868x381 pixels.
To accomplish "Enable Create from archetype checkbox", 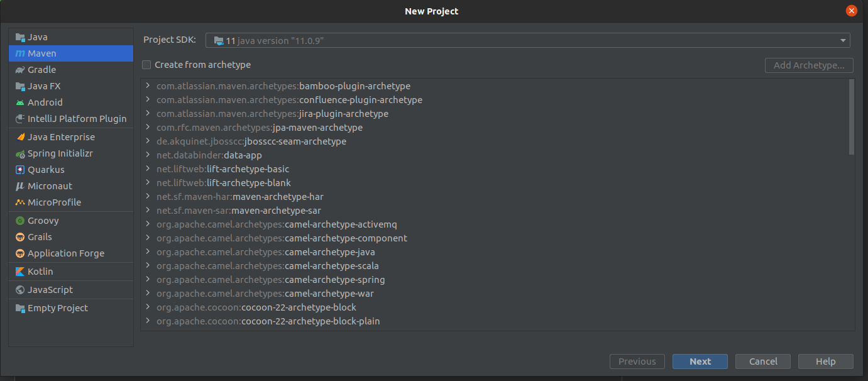I will pos(146,65).
